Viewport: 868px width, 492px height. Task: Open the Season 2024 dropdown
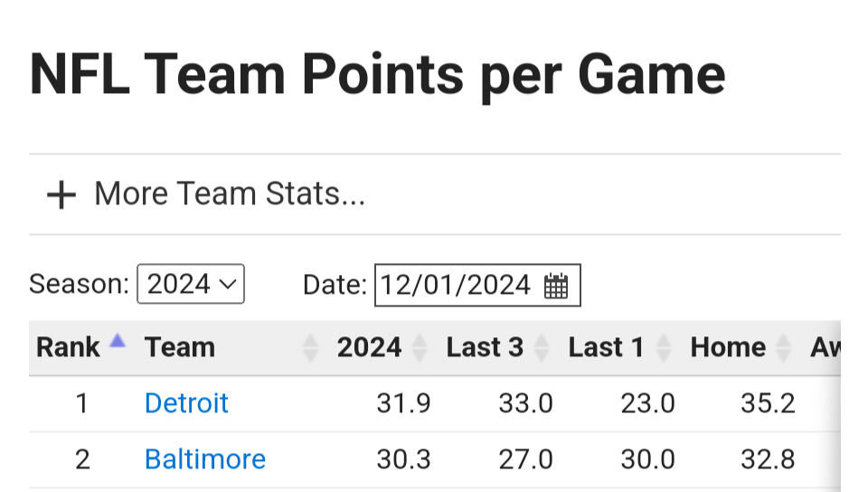click(x=191, y=285)
